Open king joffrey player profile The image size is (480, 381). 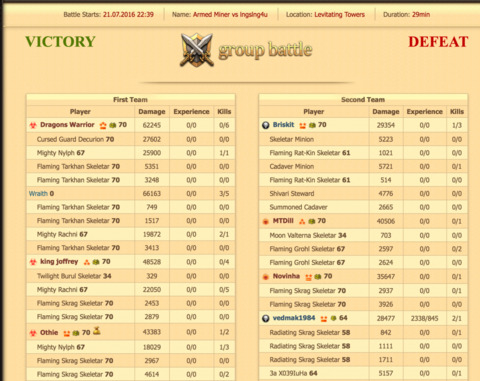coord(59,261)
